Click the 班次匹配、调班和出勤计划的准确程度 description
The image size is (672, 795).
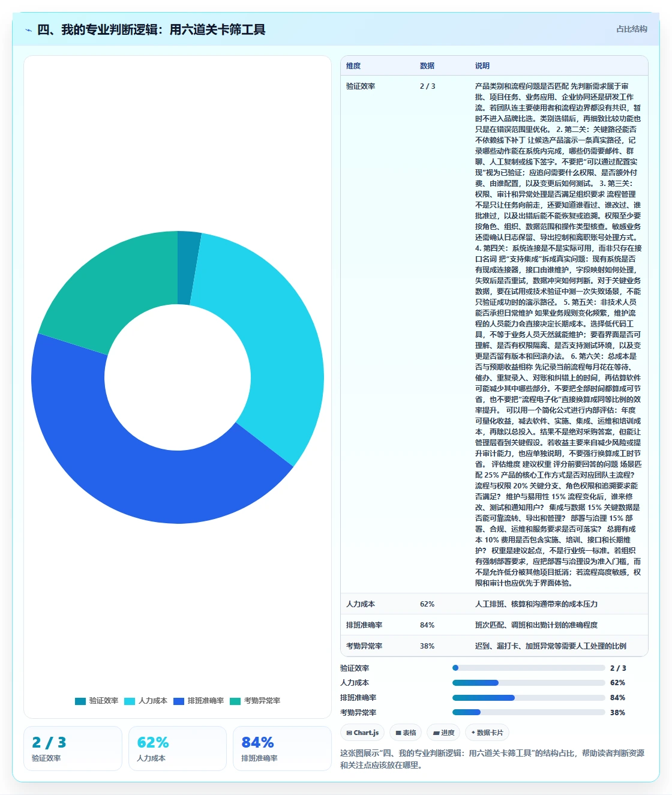536,625
